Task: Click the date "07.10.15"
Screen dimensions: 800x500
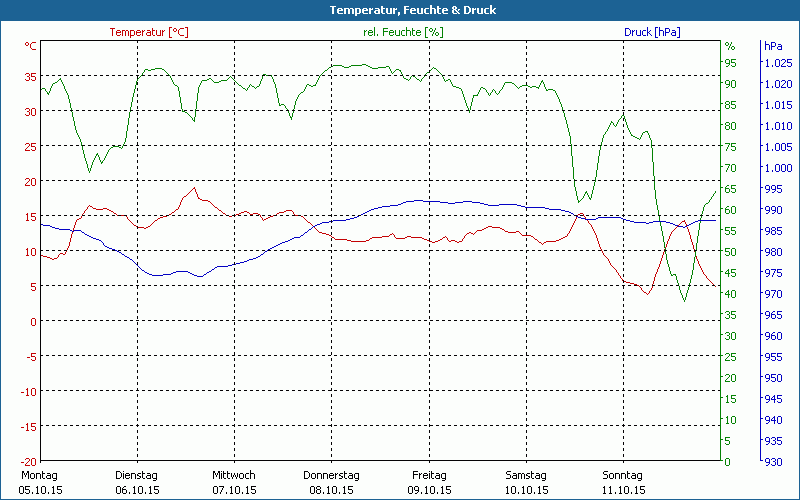Action: [x=234, y=490]
